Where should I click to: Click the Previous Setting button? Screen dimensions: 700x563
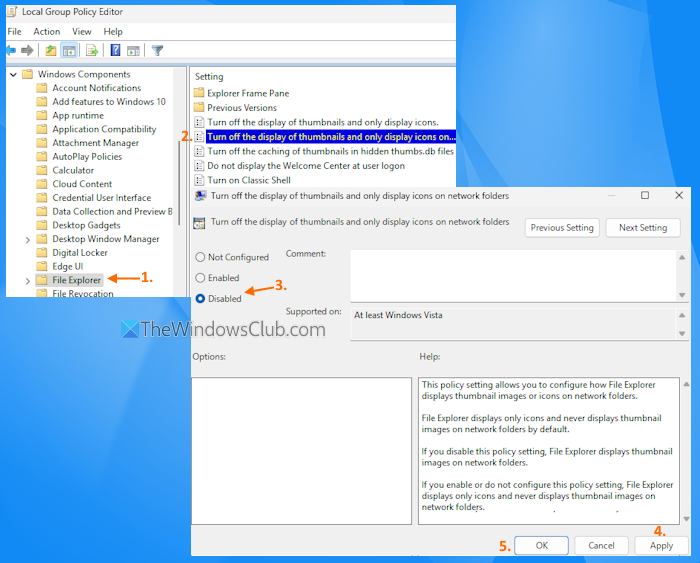(562, 228)
